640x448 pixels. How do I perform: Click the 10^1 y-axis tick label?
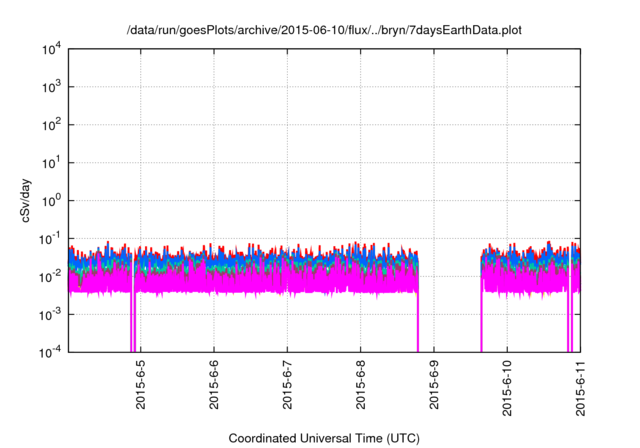pyautogui.click(x=52, y=163)
